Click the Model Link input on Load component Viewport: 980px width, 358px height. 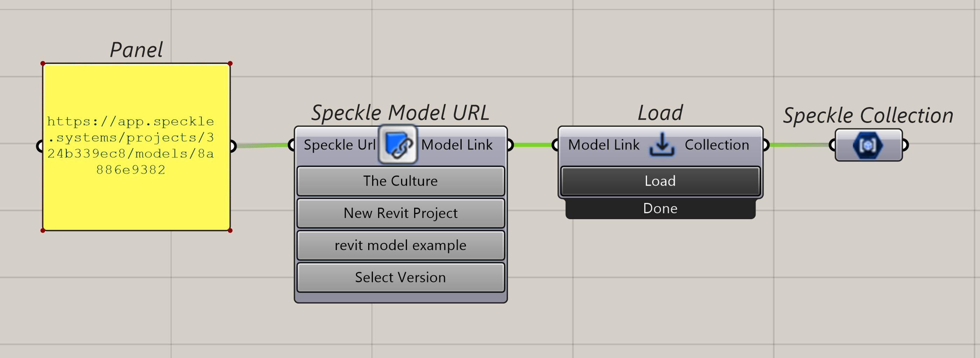604,145
